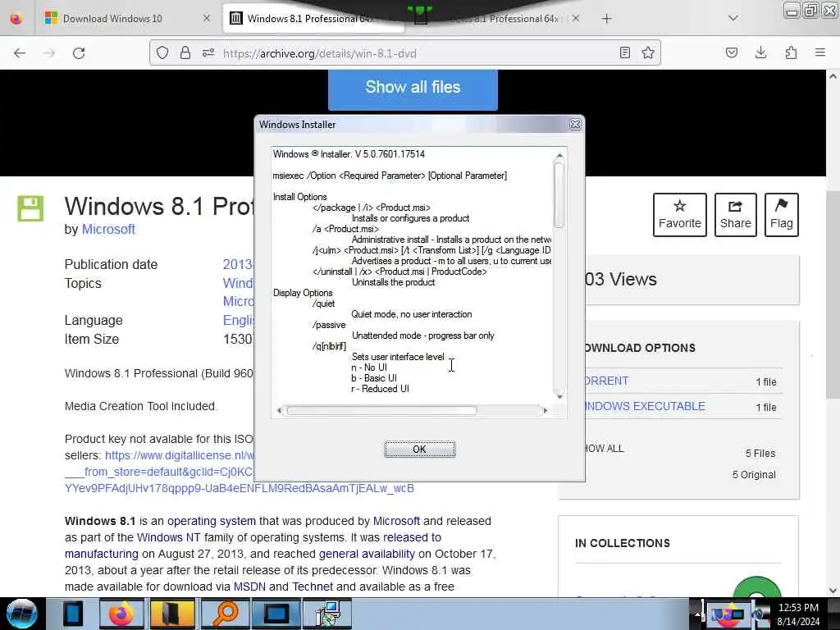Click the installer horizontal scrollbar thumb
Viewport: 840px width, 630px height.
(381, 410)
